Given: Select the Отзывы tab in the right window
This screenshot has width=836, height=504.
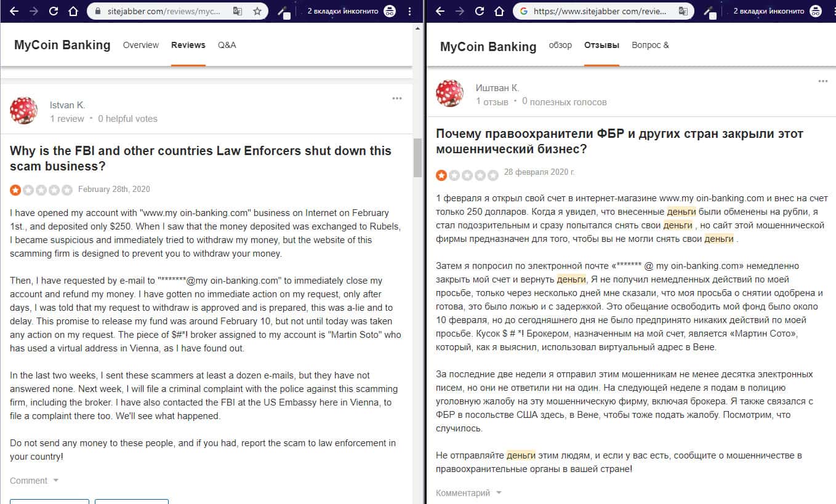Looking at the screenshot, I should tap(601, 45).
